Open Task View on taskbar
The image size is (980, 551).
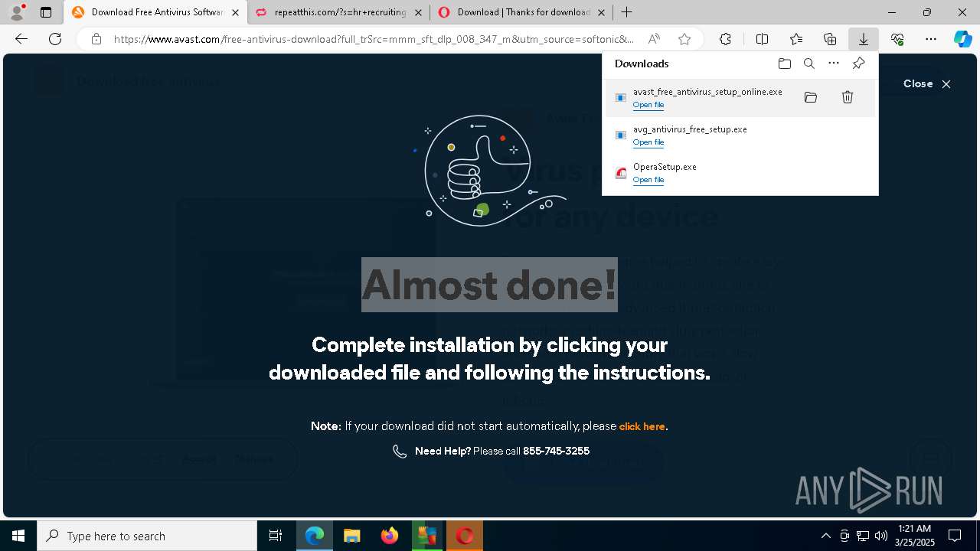point(276,536)
